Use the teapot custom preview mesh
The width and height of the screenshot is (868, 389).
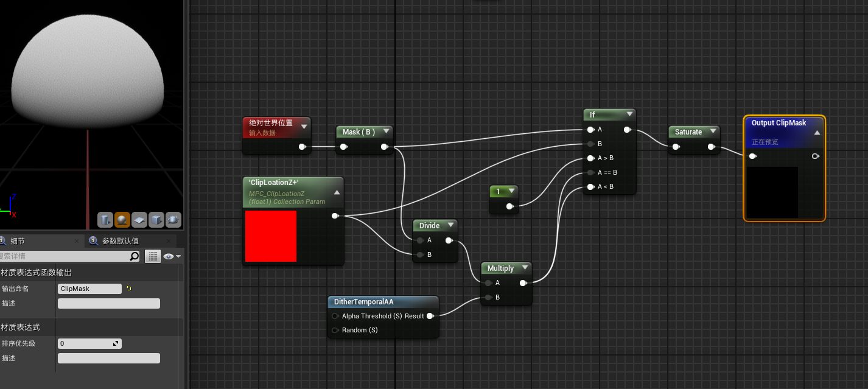(173, 219)
